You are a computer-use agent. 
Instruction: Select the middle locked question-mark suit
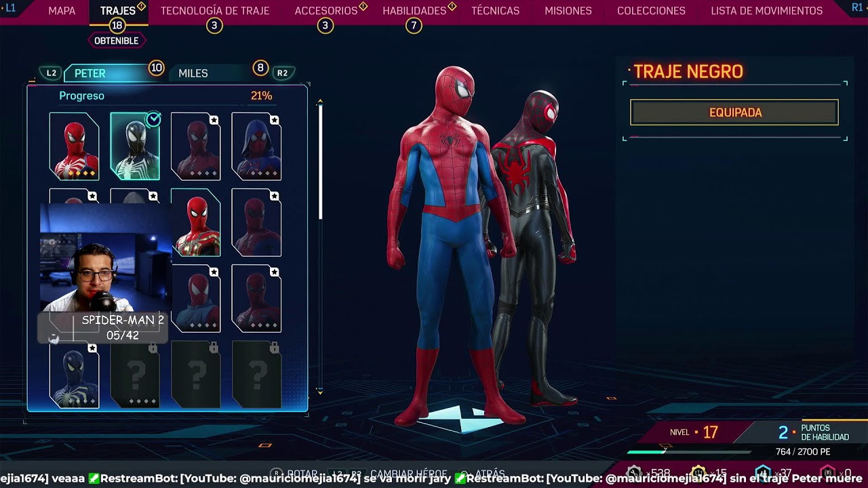tap(195, 374)
